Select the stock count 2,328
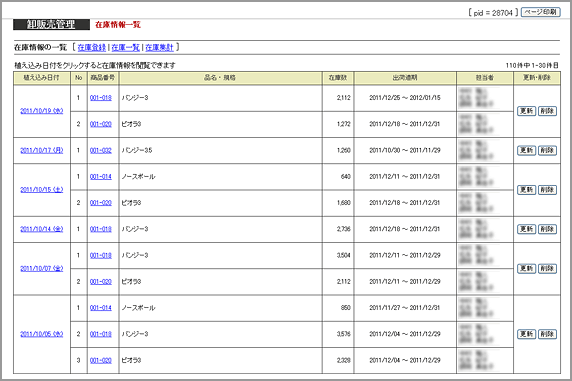This screenshot has height=381, width=572. pos(344,361)
